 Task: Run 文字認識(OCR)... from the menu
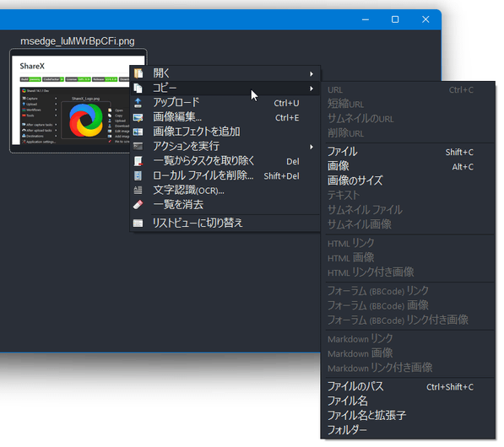click(225, 190)
